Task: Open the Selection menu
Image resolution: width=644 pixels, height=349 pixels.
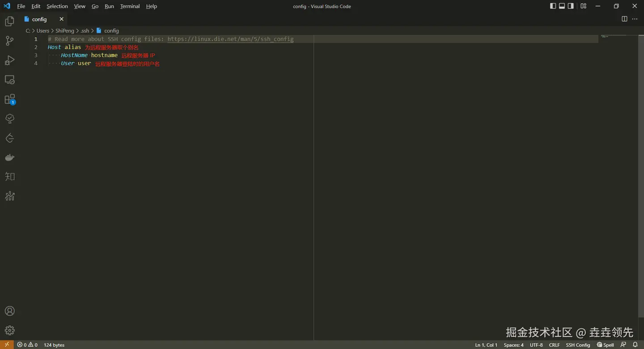Action: pyautogui.click(x=57, y=6)
